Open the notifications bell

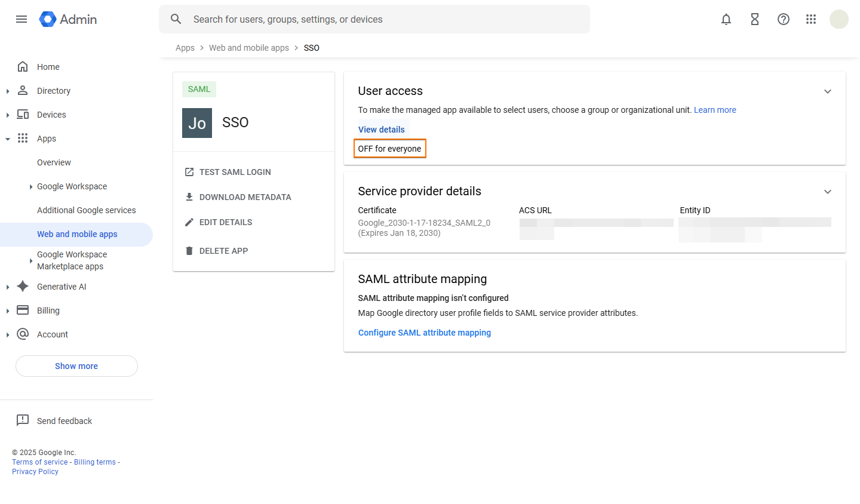[x=726, y=19]
